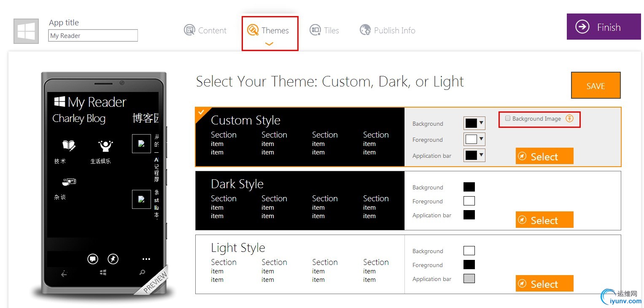Screen dimensions: 644x308
Task: Tap the pin icon in phone preview
Action: click(113, 259)
